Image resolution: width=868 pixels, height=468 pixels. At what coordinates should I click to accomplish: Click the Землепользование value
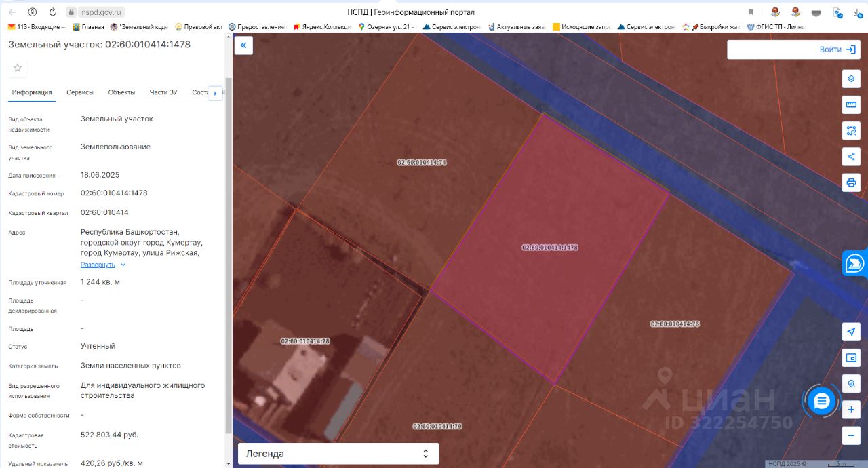click(x=115, y=147)
